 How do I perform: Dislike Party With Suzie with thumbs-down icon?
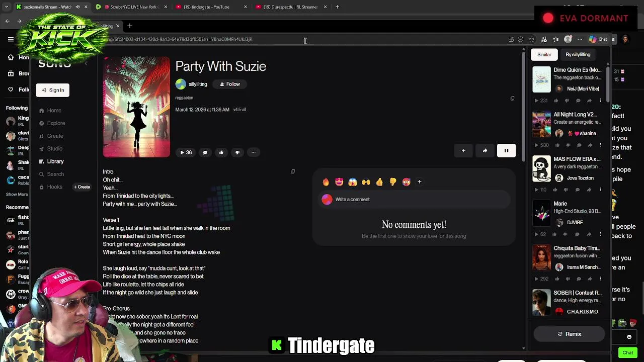[x=237, y=152]
